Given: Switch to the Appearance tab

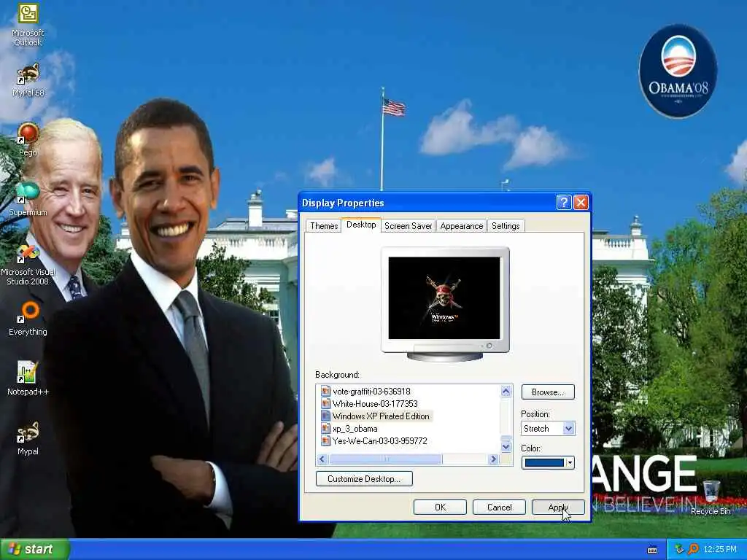Looking at the screenshot, I should click(461, 226).
